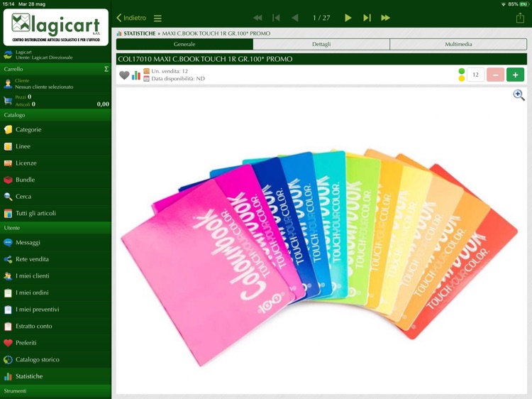The image size is (532, 399).
Task: Click the green availability indicator dot
Action: click(x=462, y=71)
